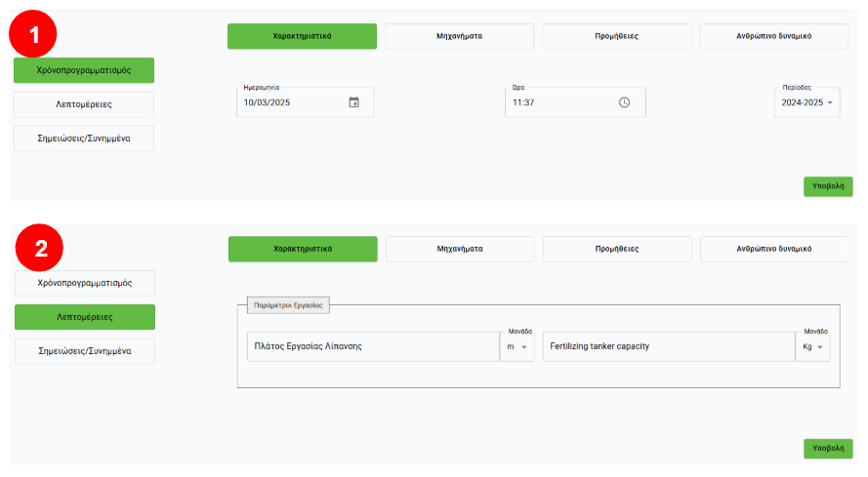Select Μηχανήματα tab in section 1

pos(459,36)
